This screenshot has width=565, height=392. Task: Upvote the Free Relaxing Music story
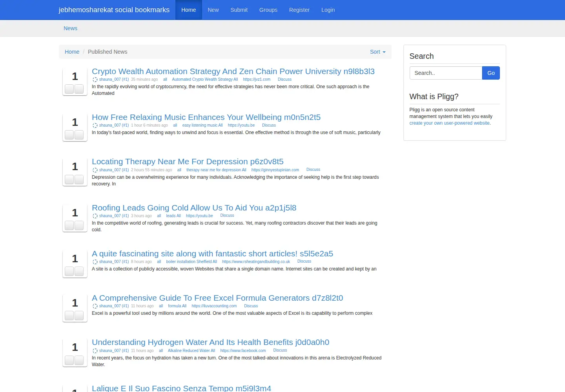[x=69, y=135]
